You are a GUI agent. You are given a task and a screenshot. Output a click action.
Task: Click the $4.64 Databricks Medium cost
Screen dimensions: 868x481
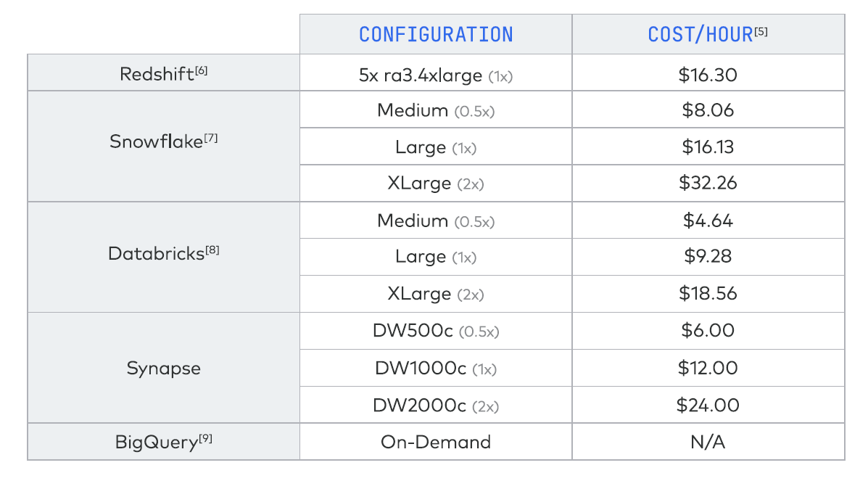(x=708, y=221)
